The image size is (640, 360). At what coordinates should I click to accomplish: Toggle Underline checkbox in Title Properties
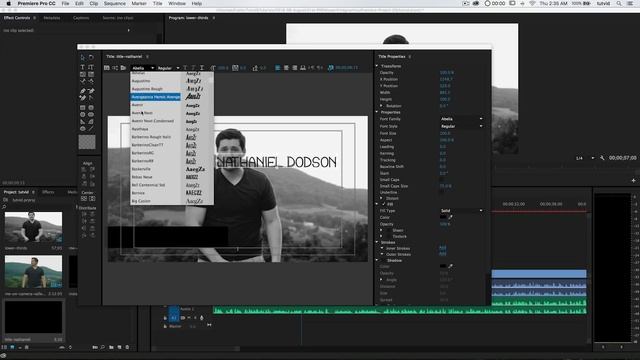pyautogui.click(x=442, y=192)
